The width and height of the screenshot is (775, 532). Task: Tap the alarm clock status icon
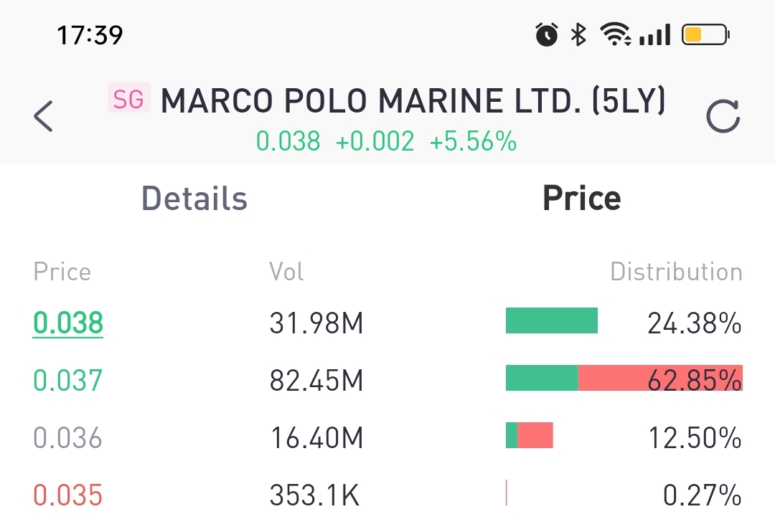547,34
